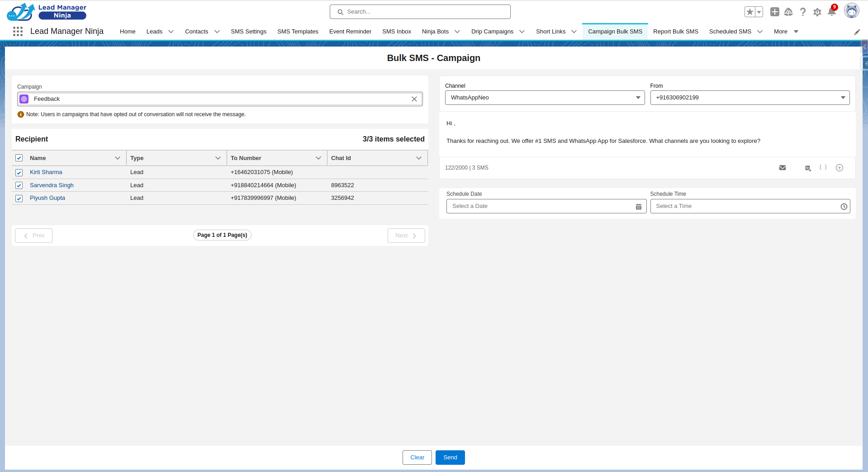Click the note info icon
Viewport: 868px width, 472px height.
(21, 114)
